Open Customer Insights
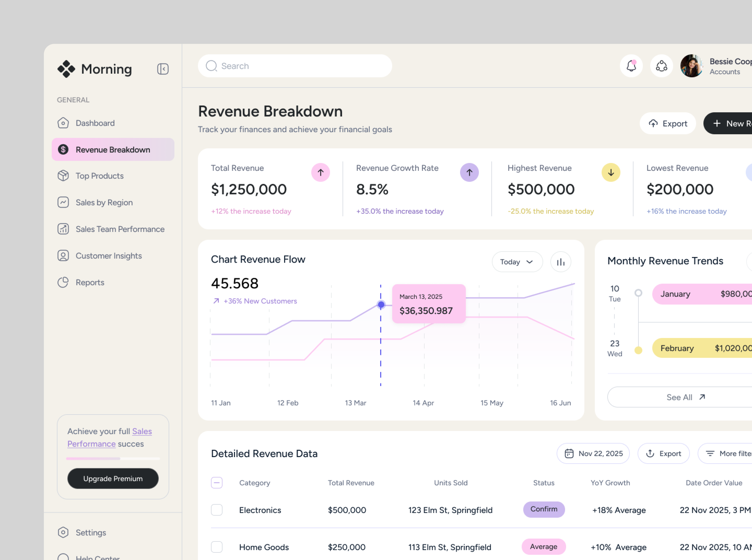 point(108,256)
